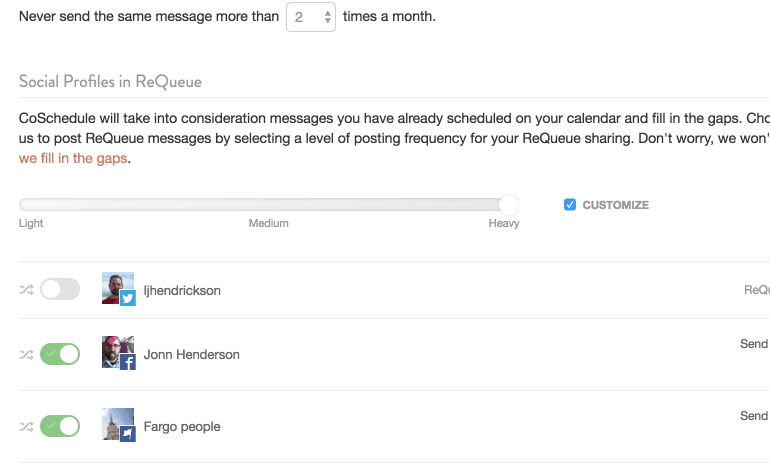Disable ReQueue toggle for Jonn Henderson
The width and height of the screenshot is (770, 464).
[x=60, y=354]
